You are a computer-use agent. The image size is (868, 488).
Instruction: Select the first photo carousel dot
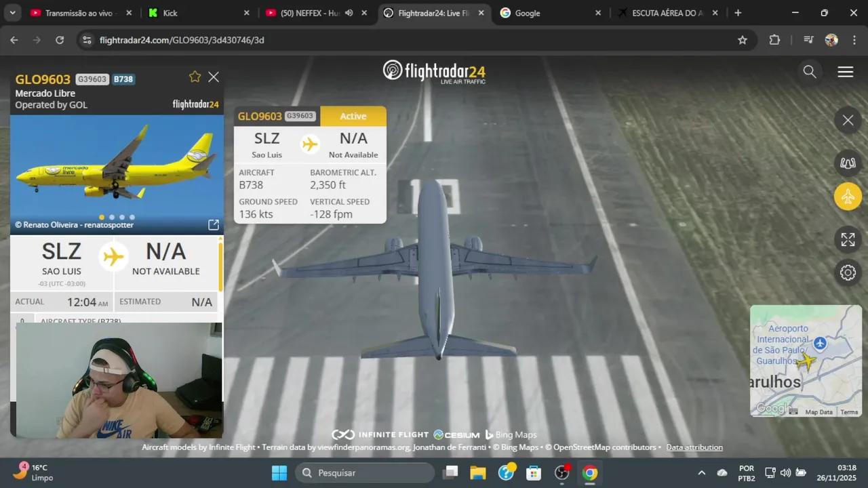[102, 218]
